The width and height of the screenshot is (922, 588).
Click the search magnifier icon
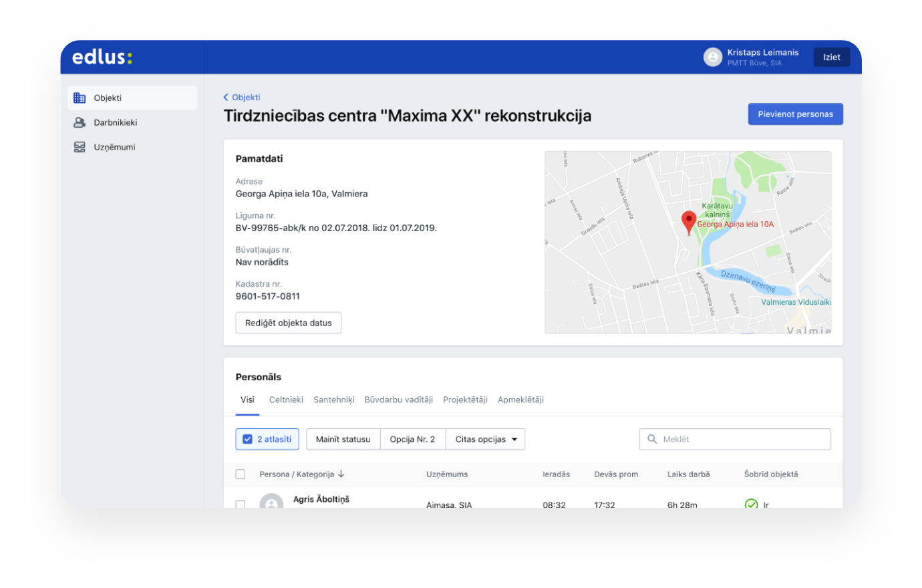(652, 439)
